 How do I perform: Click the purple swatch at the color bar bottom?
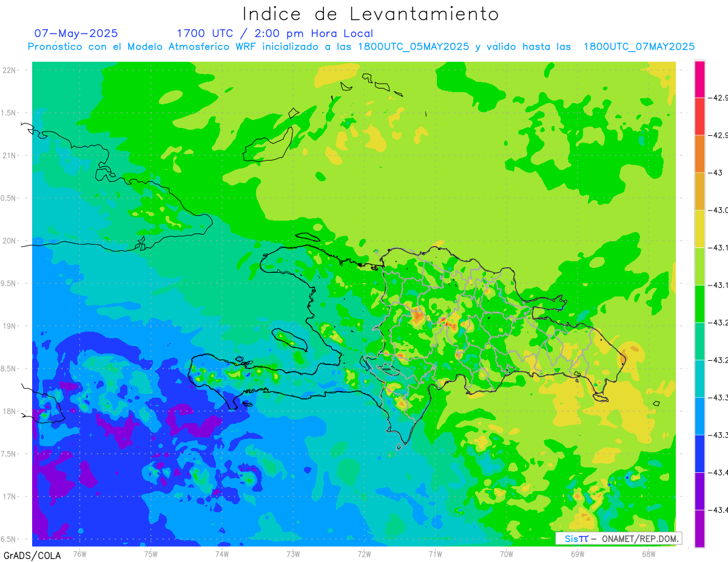[x=699, y=528]
